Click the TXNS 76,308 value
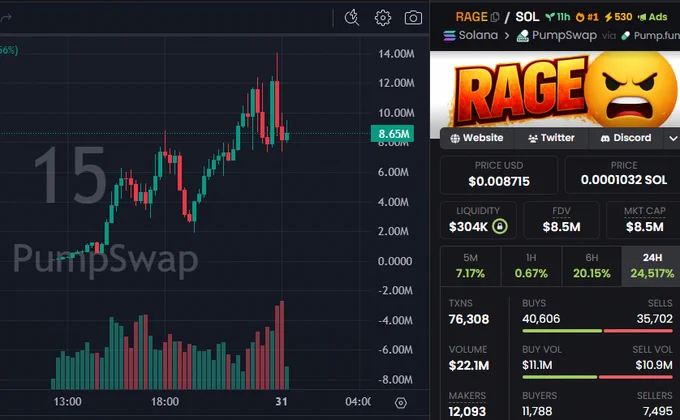Viewport: 680px width, 420px height. (x=469, y=319)
